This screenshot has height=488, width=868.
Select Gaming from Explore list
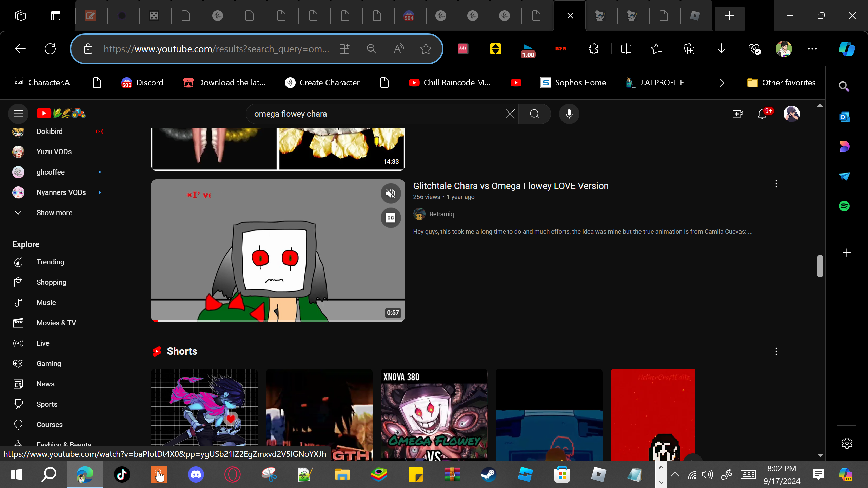pos(49,364)
